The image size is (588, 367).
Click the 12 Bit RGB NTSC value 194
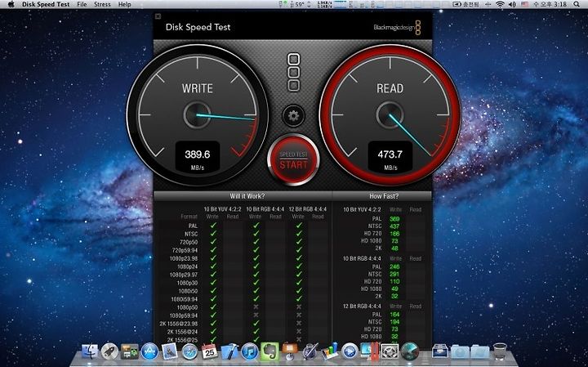click(x=394, y=322)
